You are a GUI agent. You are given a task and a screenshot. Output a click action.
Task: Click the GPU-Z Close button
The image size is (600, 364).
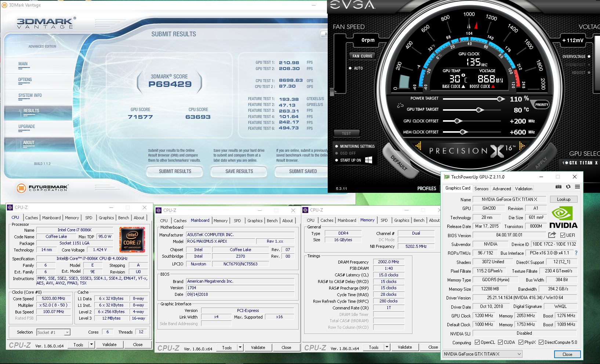coord(567,354)
